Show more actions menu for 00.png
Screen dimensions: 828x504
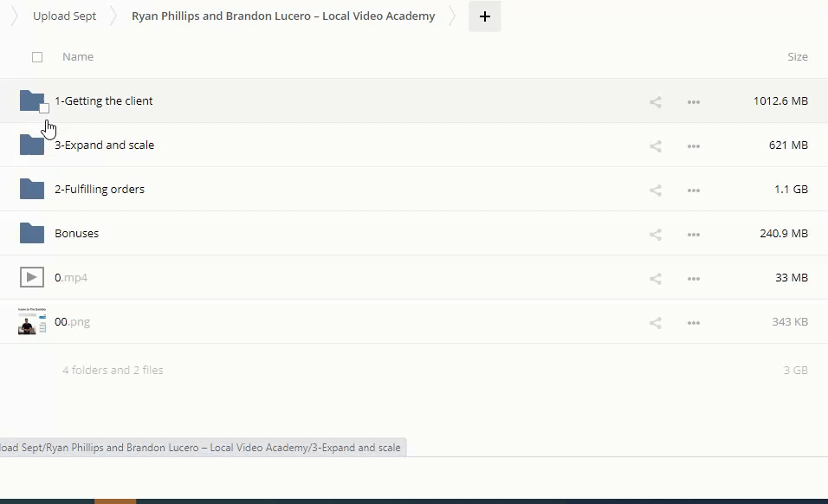coord(693,323)
